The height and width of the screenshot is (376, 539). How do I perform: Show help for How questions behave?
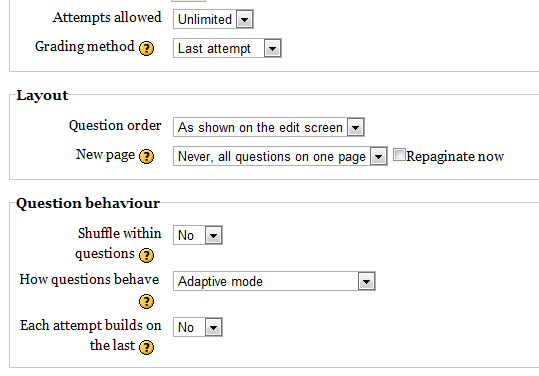[146, 302]
